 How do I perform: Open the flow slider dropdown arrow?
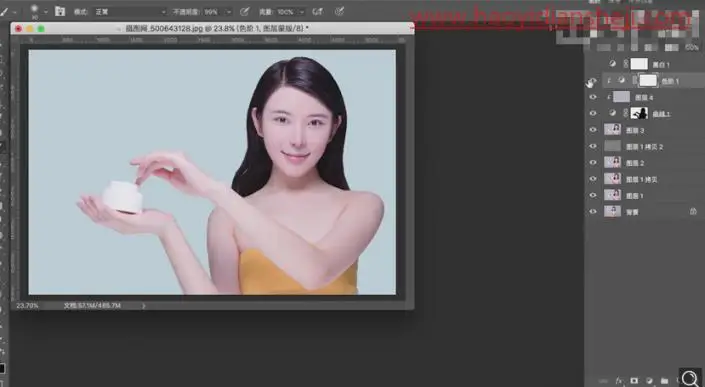(302, 12)
